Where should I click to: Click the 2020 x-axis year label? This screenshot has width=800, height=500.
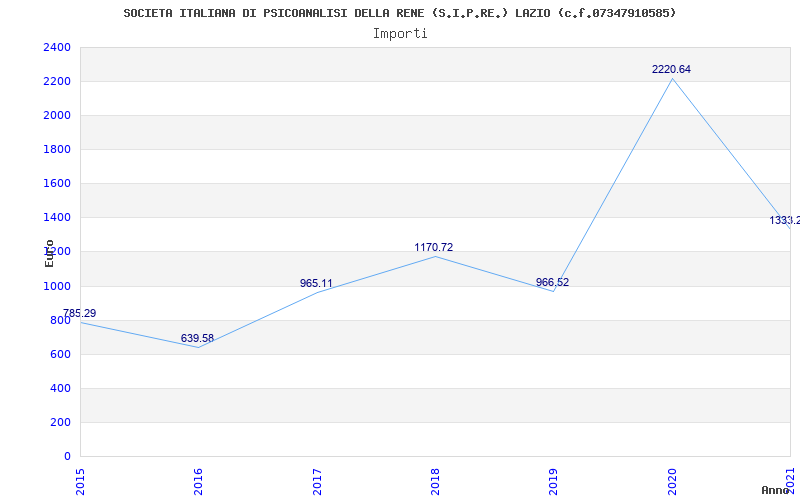672,482
